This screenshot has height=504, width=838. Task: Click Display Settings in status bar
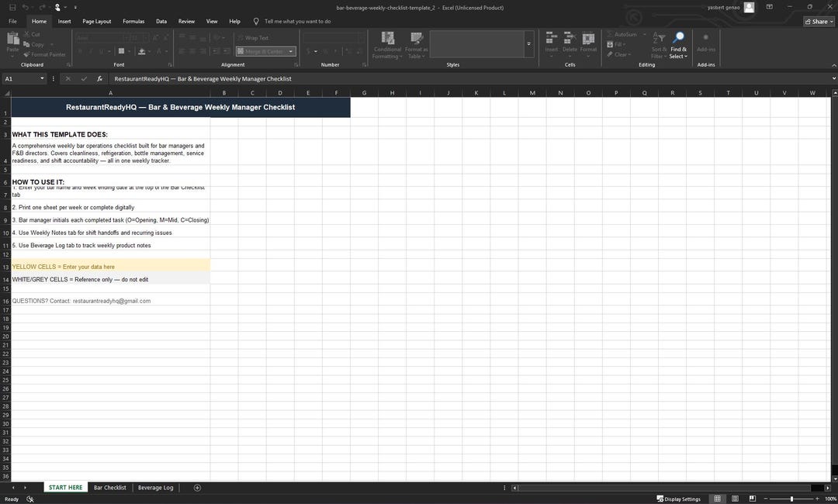[x=678, y=499]
